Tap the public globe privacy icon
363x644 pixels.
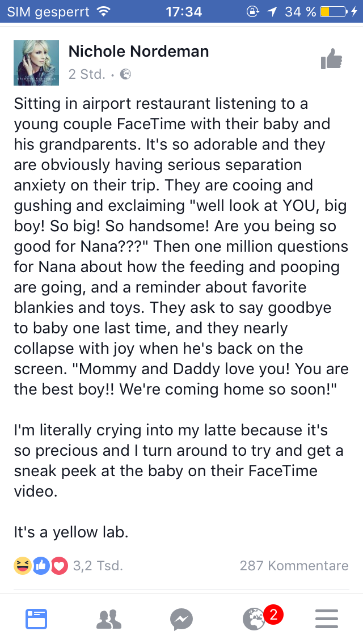coord(125,74)
